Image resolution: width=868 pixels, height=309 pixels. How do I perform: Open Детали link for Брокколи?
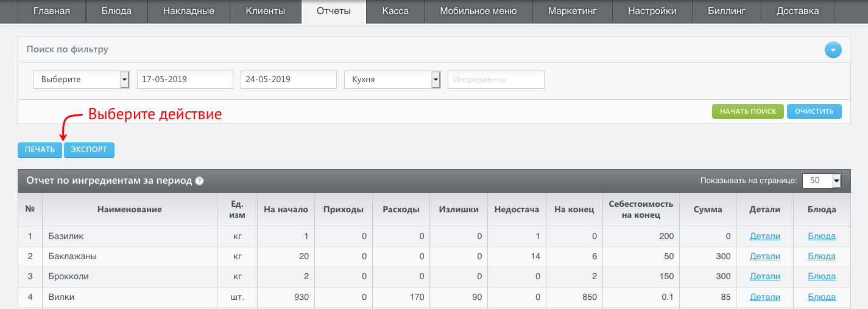pyautogui.click(x=765, y=276)
